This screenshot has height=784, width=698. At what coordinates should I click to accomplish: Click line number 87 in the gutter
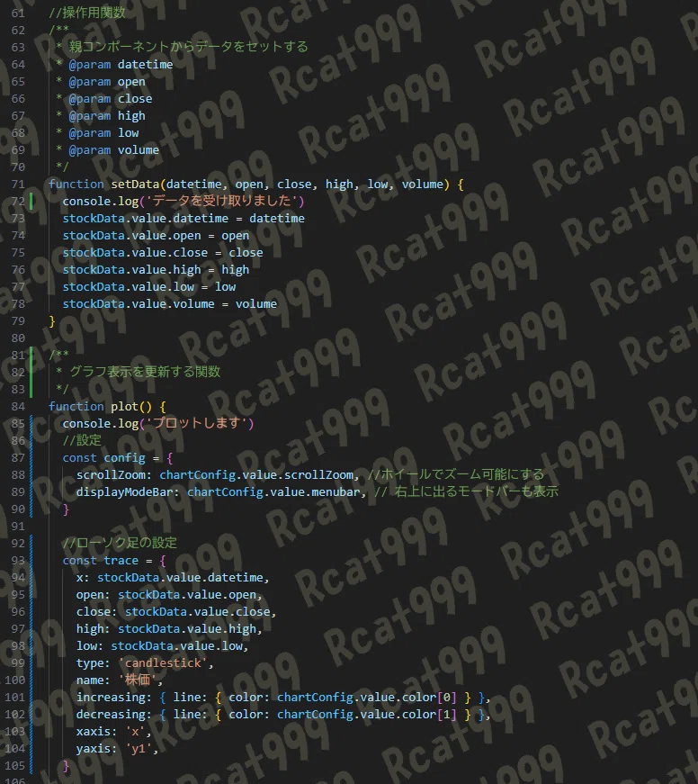coord(18,458)
